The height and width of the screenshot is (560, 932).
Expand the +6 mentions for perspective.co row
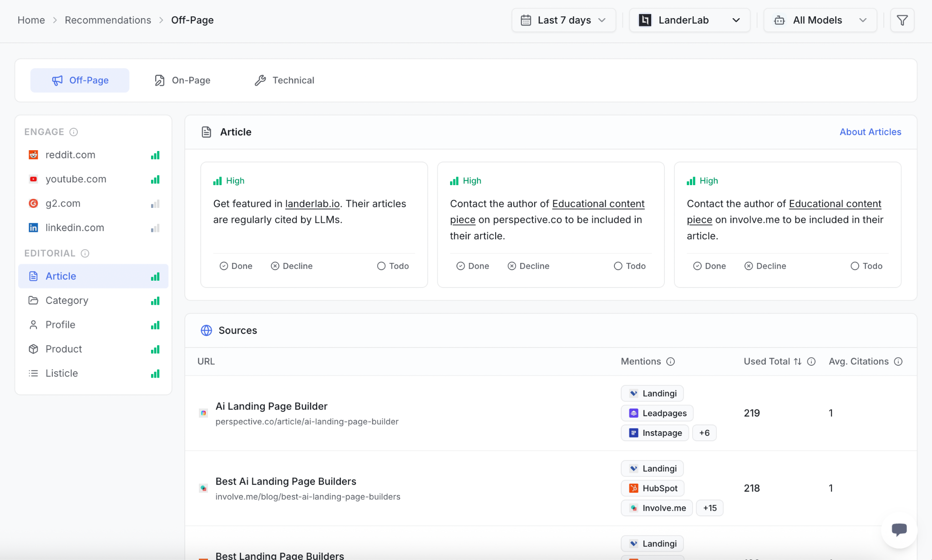click(x=704, y=433)
